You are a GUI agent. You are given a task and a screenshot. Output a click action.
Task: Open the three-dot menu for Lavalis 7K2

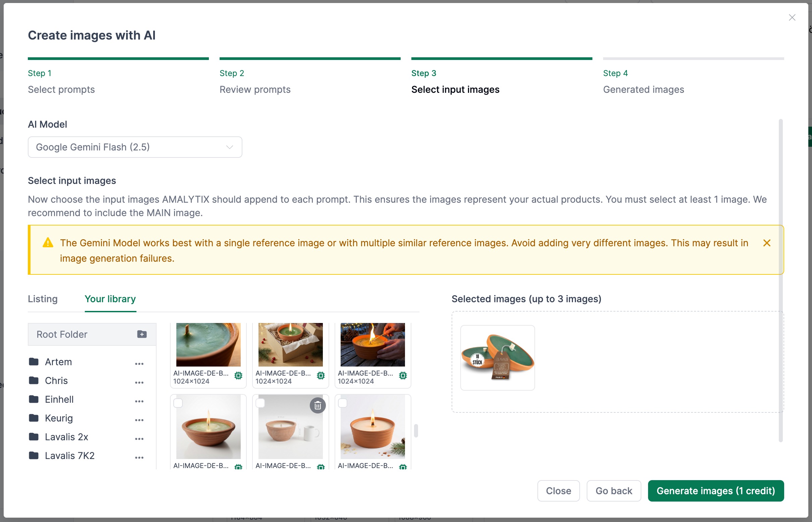139,458
